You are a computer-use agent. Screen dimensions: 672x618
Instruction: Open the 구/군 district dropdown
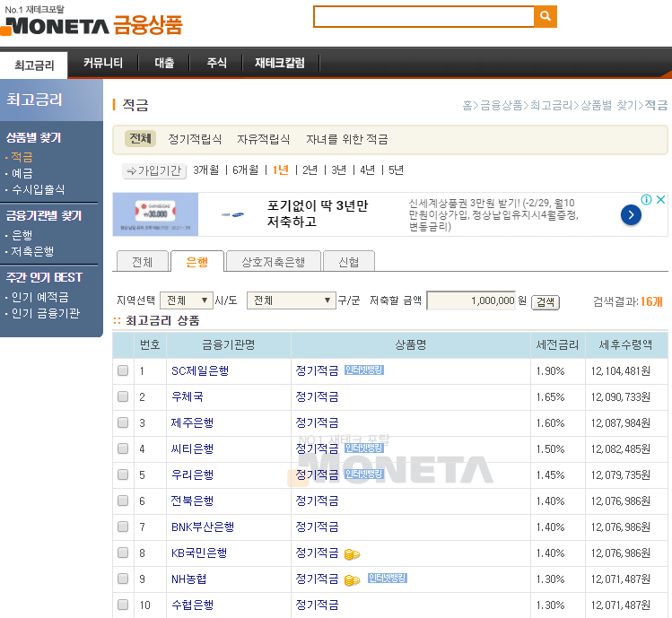pos(291,300)
